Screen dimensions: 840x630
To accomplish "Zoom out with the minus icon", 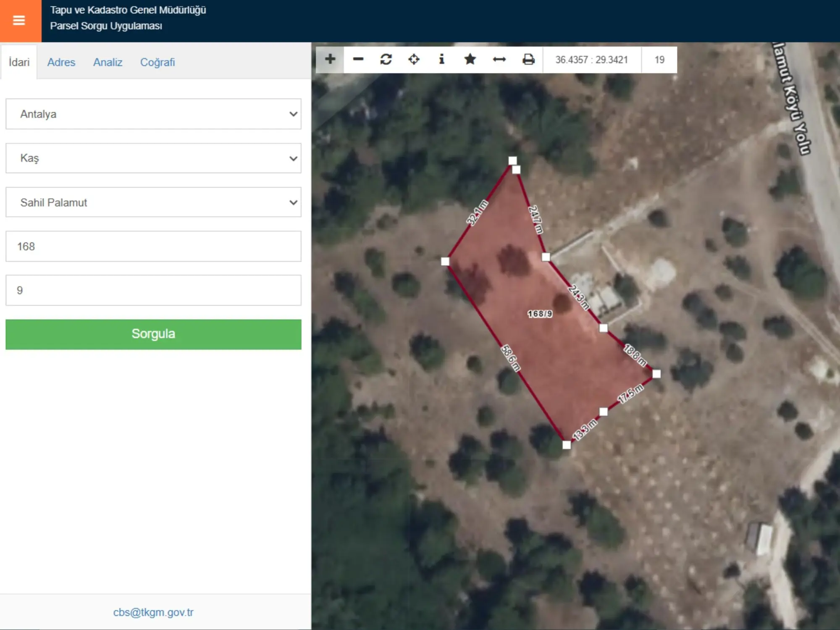I will pos(358,59).
